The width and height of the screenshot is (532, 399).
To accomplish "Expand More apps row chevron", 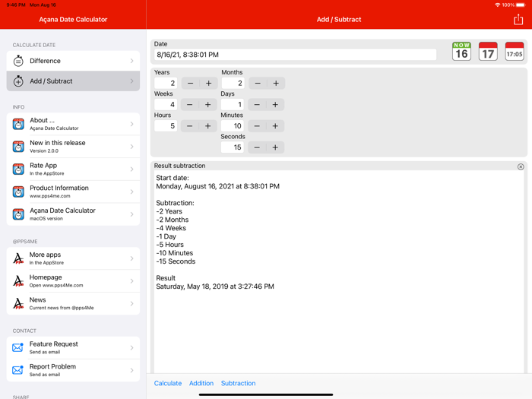I will (x=131, y=258).
